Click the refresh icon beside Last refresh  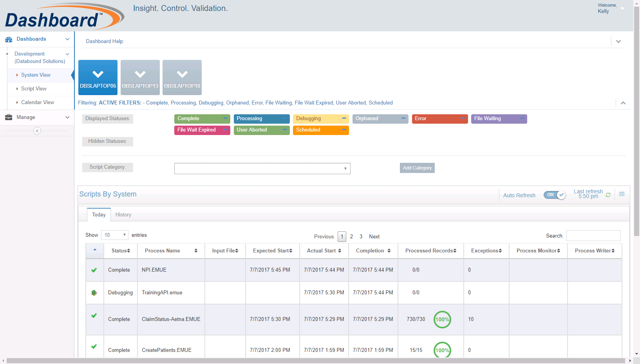608,195
